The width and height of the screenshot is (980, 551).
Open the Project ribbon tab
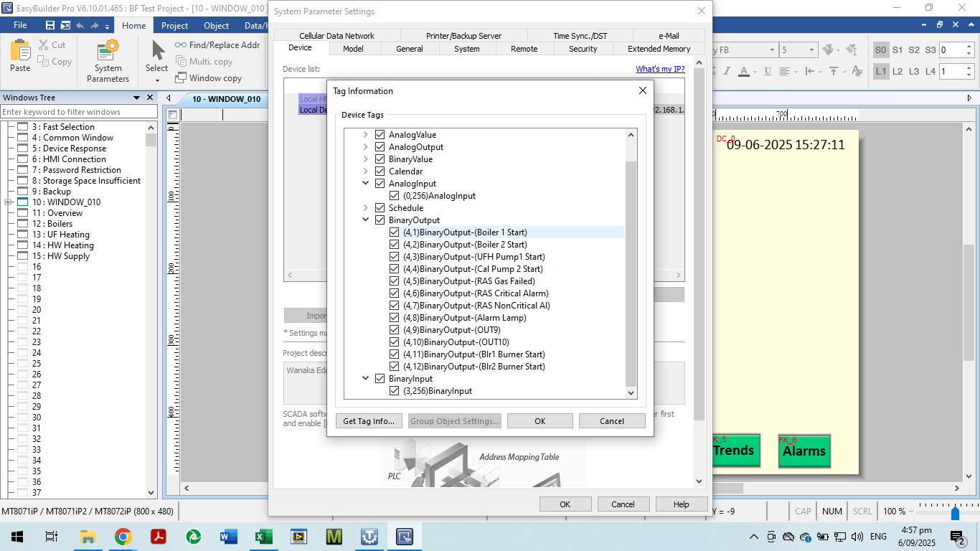coord(174,26)
